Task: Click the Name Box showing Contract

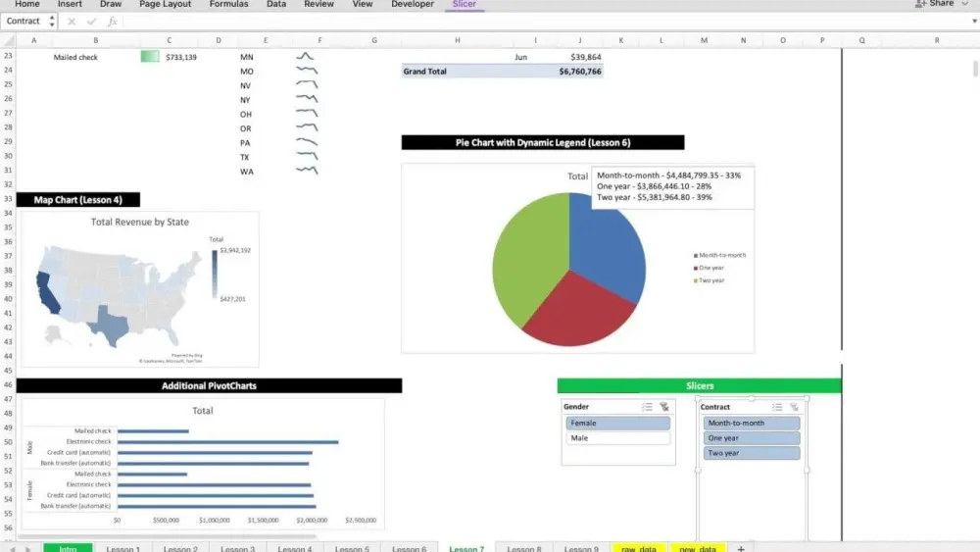Action: [24, 22]
